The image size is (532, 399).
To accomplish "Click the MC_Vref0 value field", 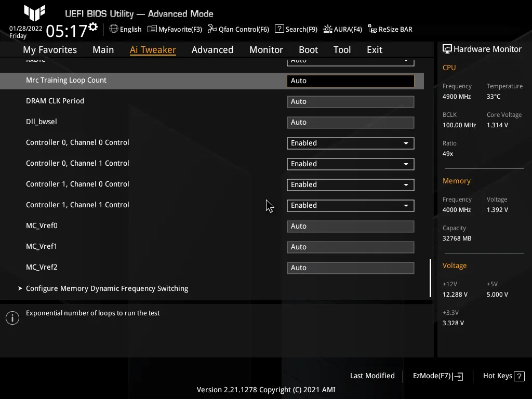I will click(x=351, y=227).
